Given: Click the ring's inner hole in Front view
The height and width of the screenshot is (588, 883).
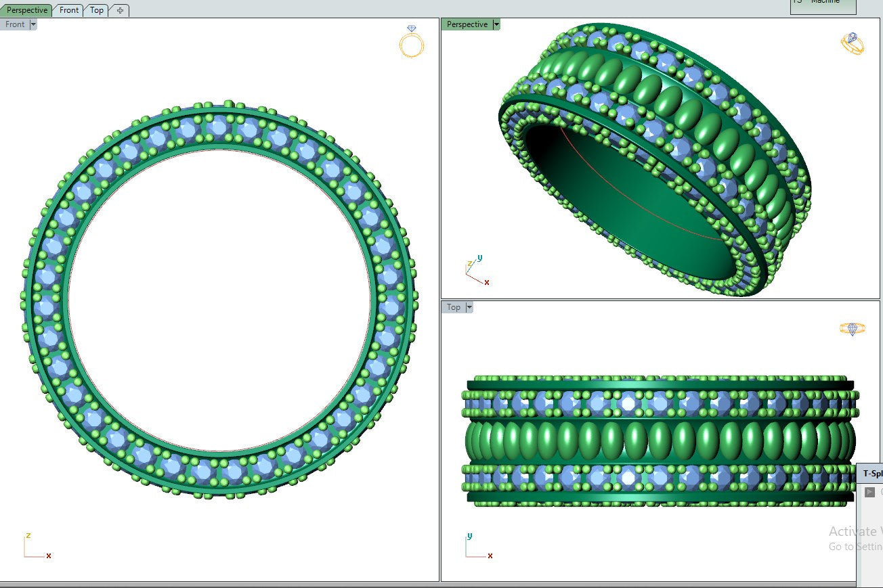Looking at the screenshot, I should tap(219, 299).
